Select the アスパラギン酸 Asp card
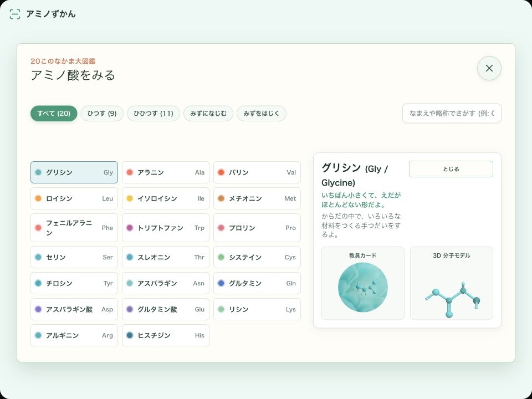Screen dimensions: 532x399 tap(74, 309)
